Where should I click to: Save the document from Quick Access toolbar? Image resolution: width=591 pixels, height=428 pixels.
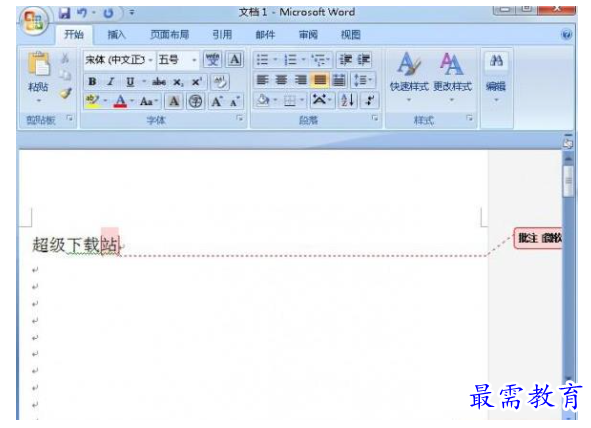64,13
